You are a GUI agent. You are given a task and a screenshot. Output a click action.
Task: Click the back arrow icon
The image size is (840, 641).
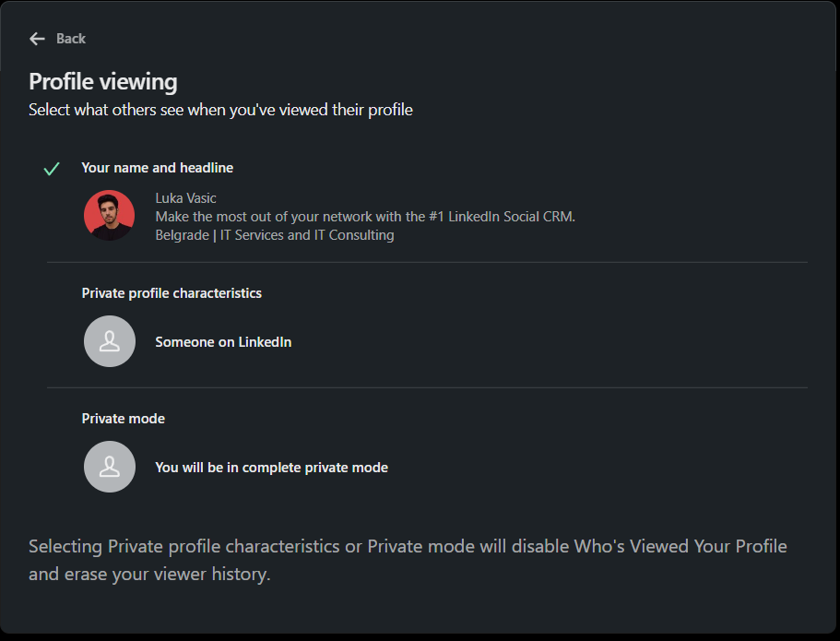coord(37,39)
